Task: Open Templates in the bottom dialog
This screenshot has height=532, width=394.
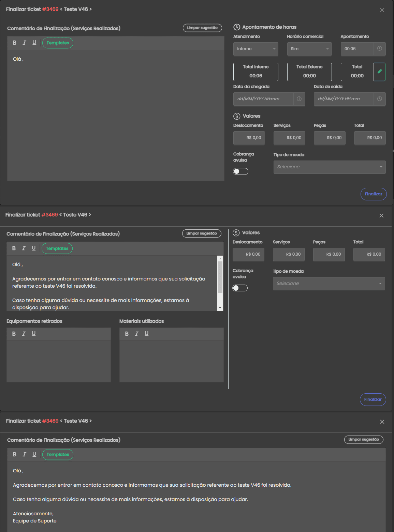Action: [x=58, y=455]
